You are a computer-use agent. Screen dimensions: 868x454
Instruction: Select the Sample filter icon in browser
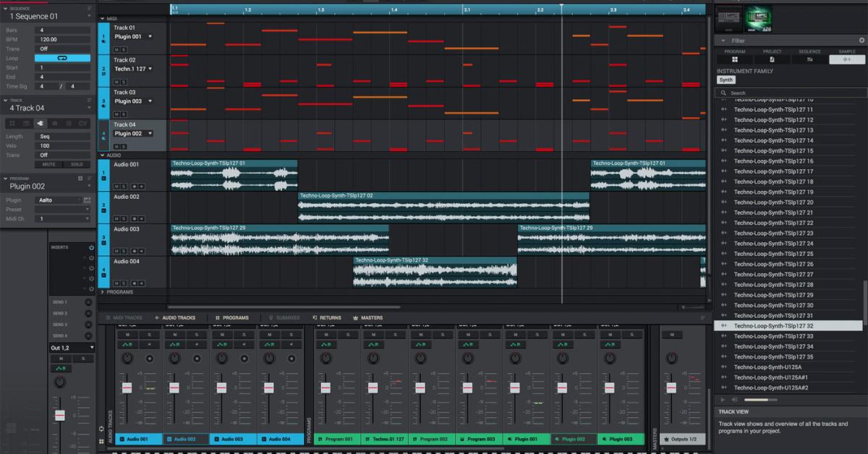[846, 59]
